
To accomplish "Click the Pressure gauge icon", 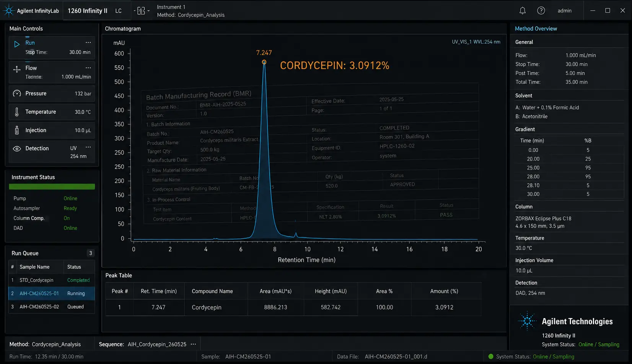I will tap(17, 94).
